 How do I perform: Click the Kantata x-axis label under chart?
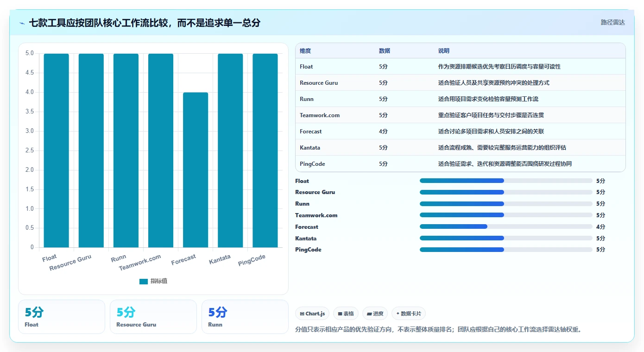pos(220,259)
